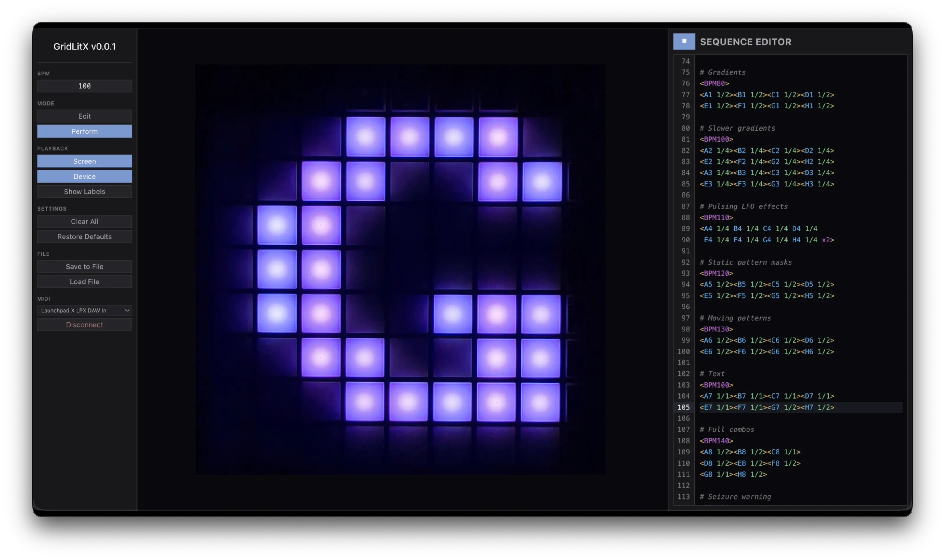Enable Show Labels

coord(85,191)
